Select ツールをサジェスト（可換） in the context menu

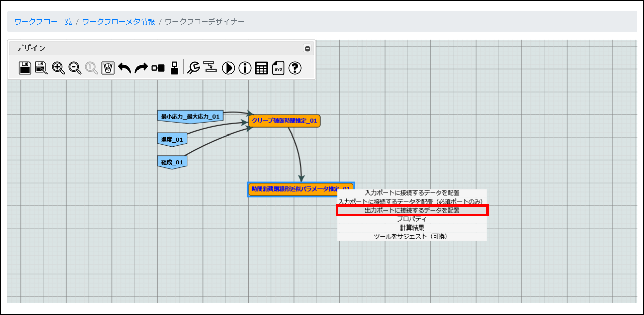click(412, 236)
